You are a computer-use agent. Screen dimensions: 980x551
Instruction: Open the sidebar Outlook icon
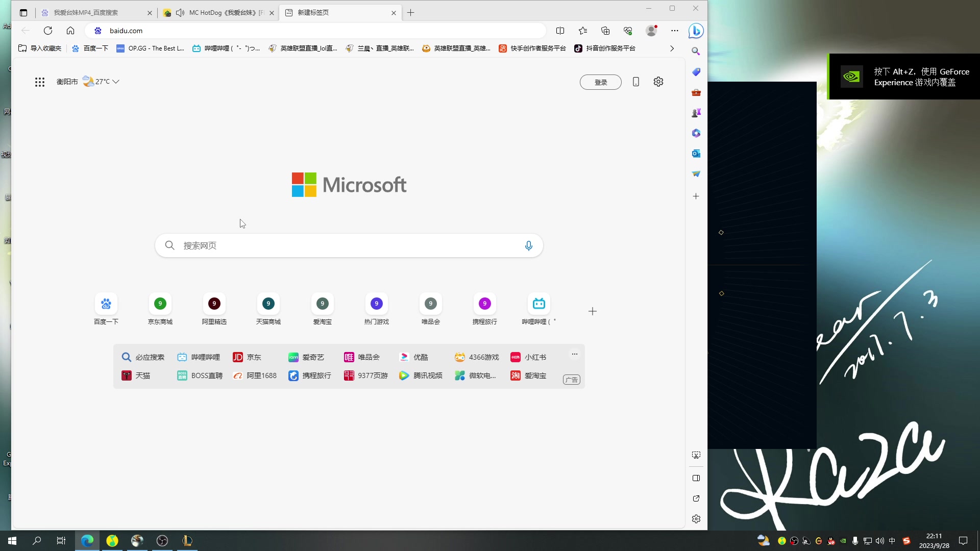click(x=696, y=154)
